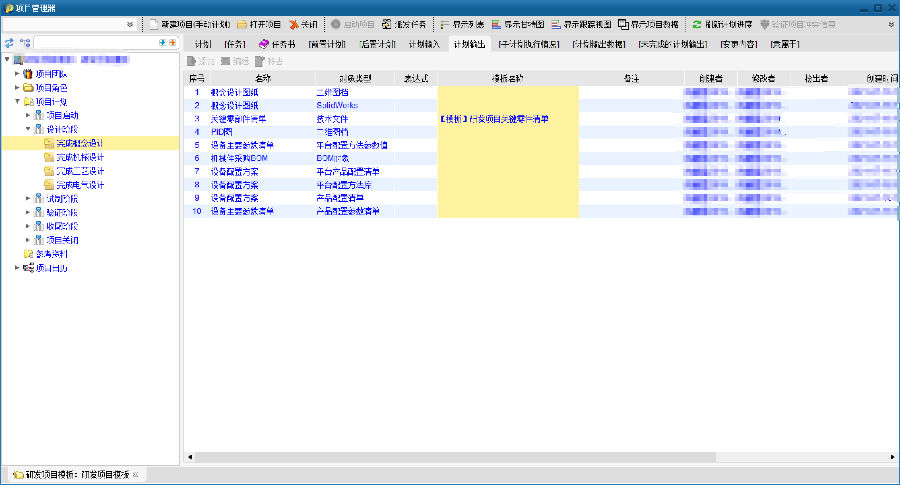Click the 关闭 toolbar icon
This screenshot has width=900, height=485.
coord(293,23)
